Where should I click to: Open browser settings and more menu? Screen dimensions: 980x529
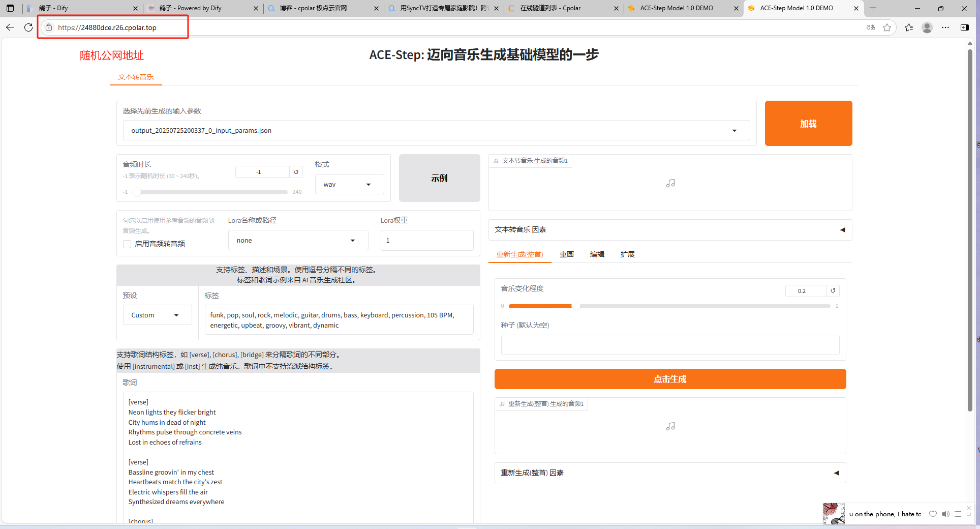click(945, 27)
